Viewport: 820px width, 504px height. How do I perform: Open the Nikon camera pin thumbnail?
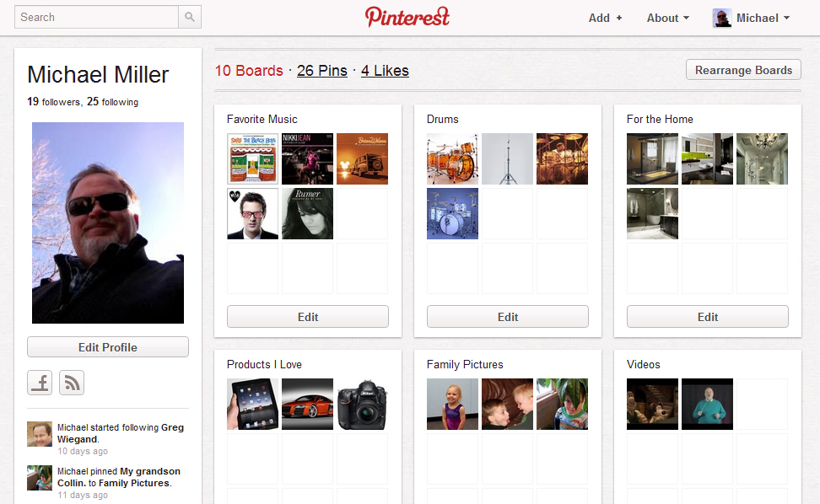[363, 405]
